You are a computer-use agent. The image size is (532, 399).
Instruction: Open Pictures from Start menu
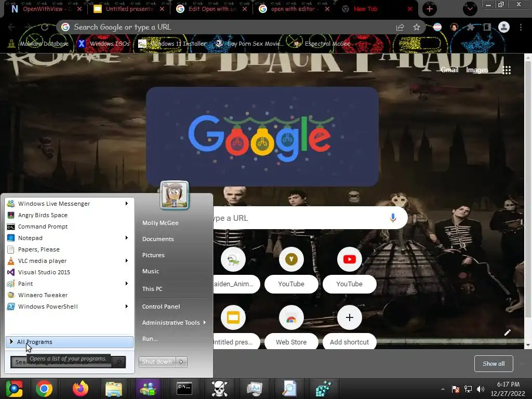point(153,255)
